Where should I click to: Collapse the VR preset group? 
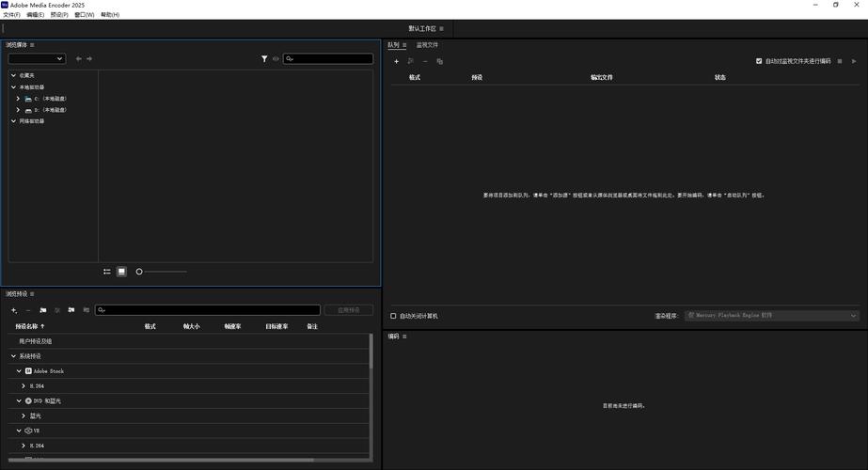tap(19, 431)
